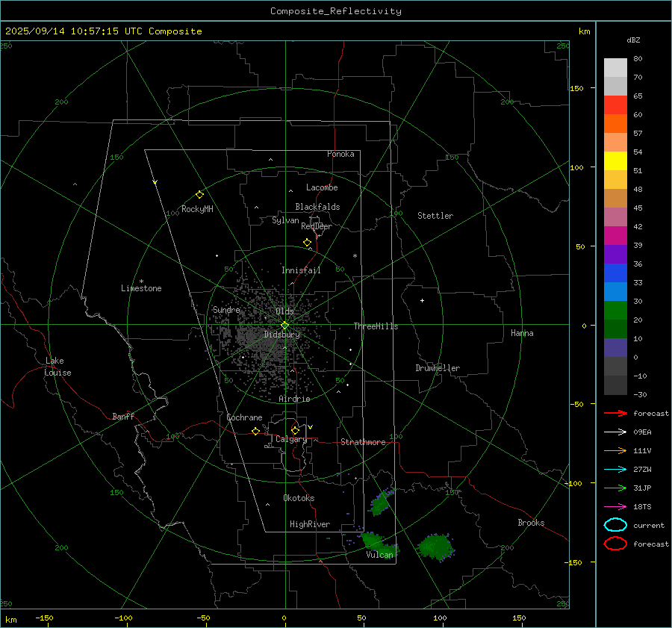
Task: Click the purple 36-39 dBZ color swatch
Action: point(615,254)
